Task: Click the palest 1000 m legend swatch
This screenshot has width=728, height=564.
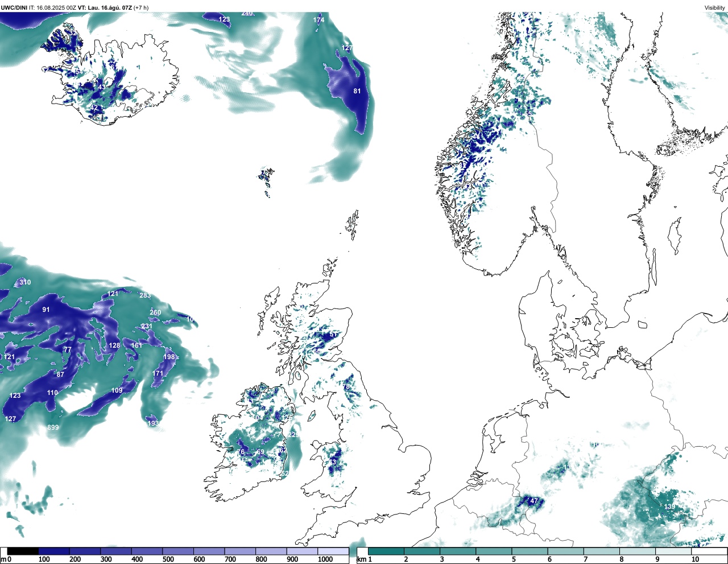Action: click(x=333, y=551)
